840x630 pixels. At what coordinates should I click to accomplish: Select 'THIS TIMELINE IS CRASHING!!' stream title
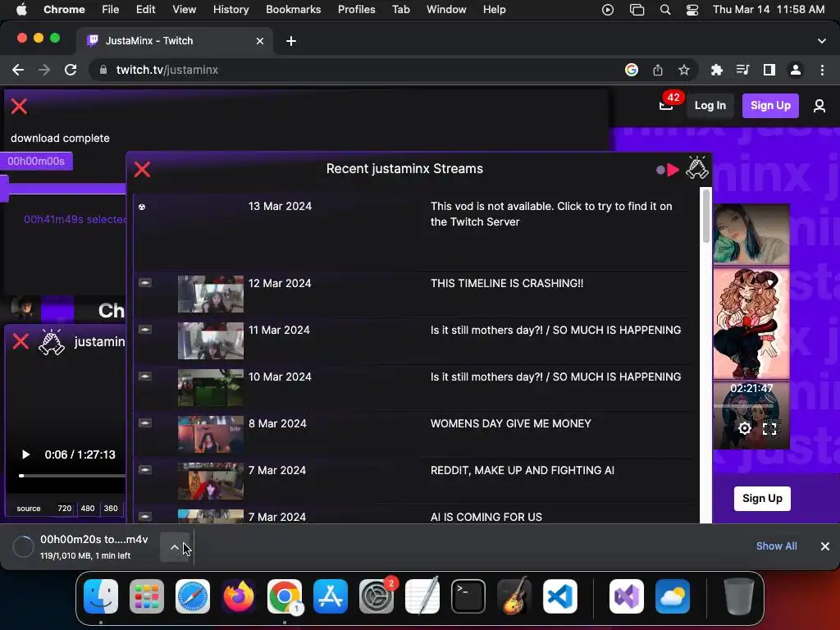coord(507,283)
